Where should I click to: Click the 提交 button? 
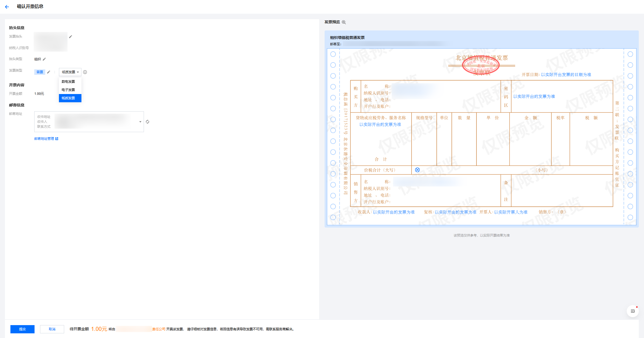pos(22,329)
